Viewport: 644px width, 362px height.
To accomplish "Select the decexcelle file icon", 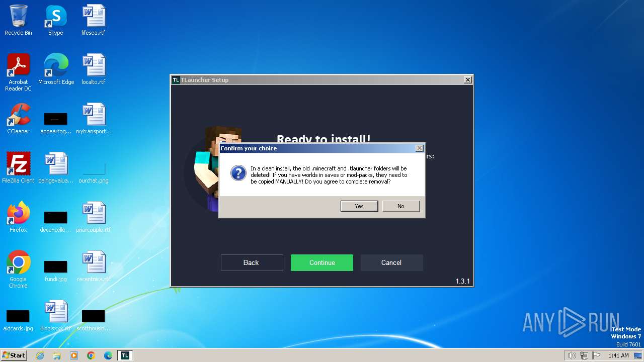I will point(56,221).
